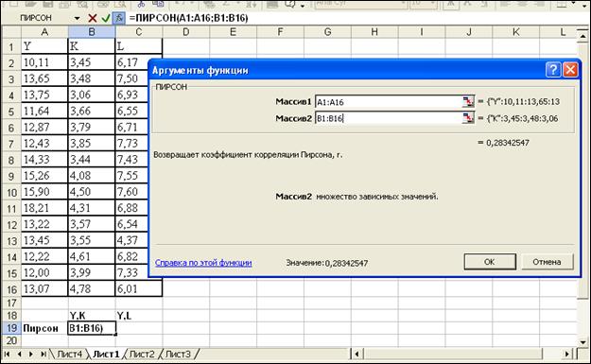Select cell with value 11,64
591x364 pixels.
44,111
